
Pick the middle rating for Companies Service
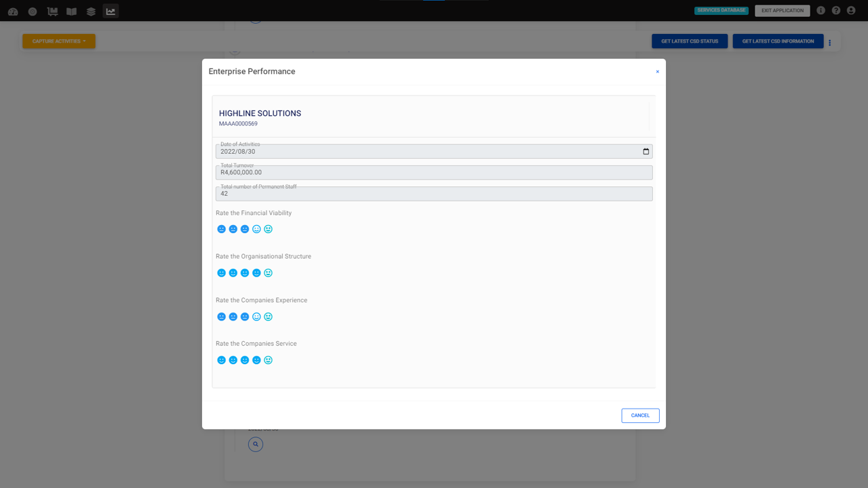pyautogui.click(x=244, y=360)
